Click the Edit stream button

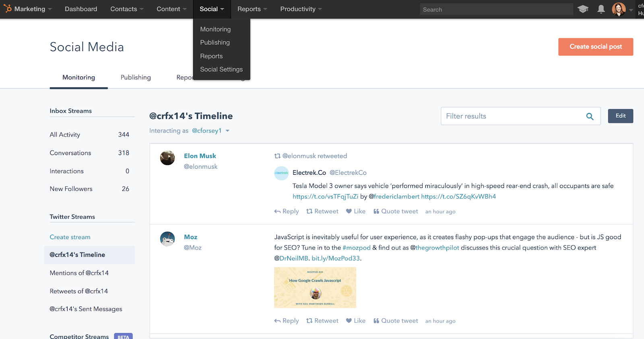tap(620, 116)
